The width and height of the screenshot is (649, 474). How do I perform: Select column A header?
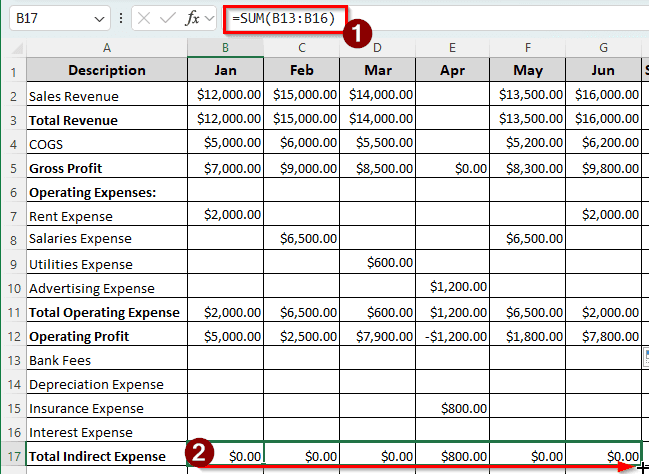[x=107, y=48]
